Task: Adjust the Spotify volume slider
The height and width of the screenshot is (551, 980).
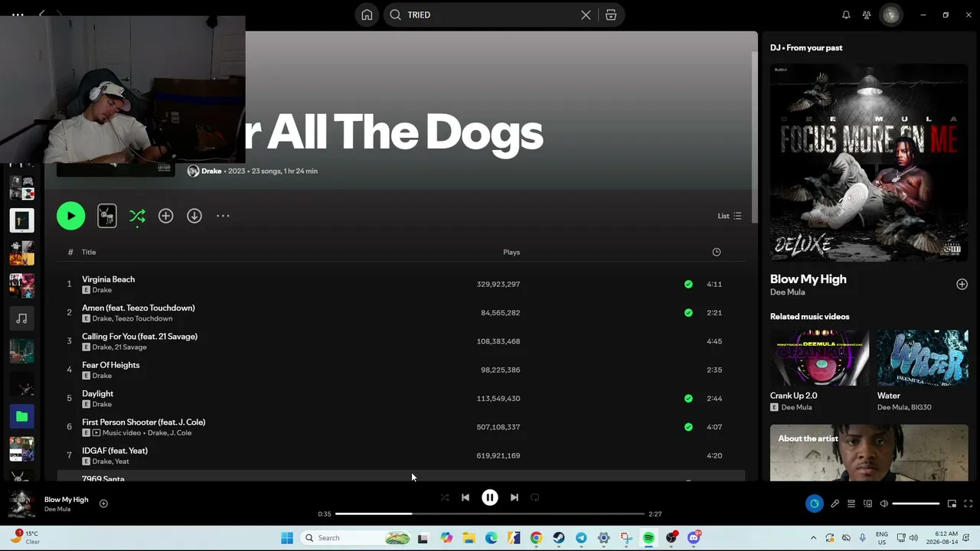Action: coord(916,504)
